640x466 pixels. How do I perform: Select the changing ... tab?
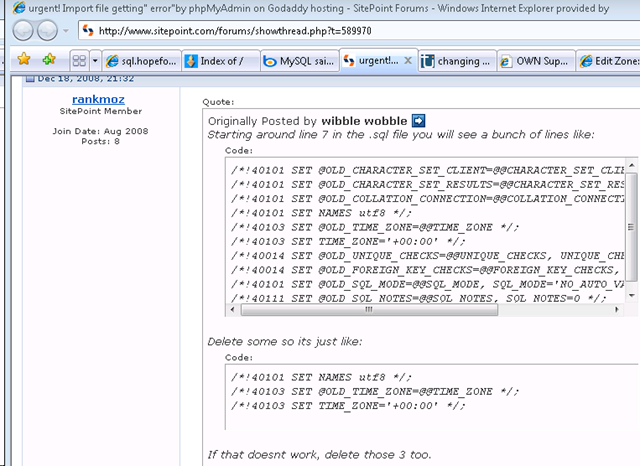(457, 61)
